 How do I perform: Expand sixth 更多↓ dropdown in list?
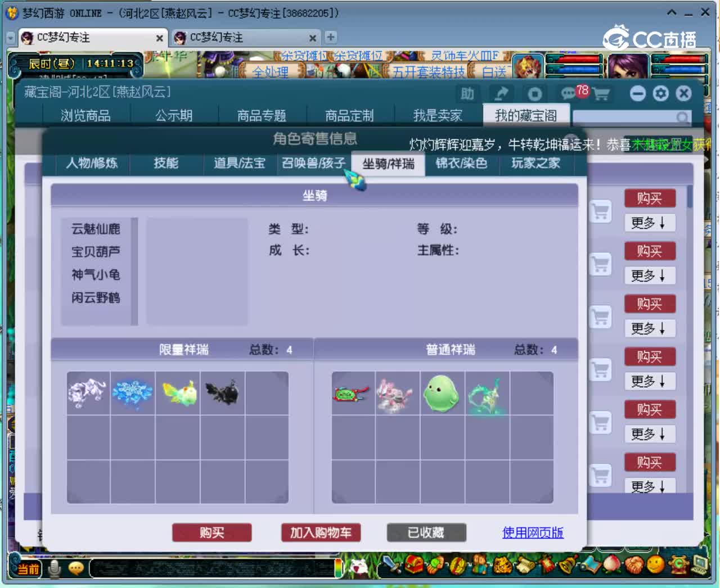tap(649, 486)
